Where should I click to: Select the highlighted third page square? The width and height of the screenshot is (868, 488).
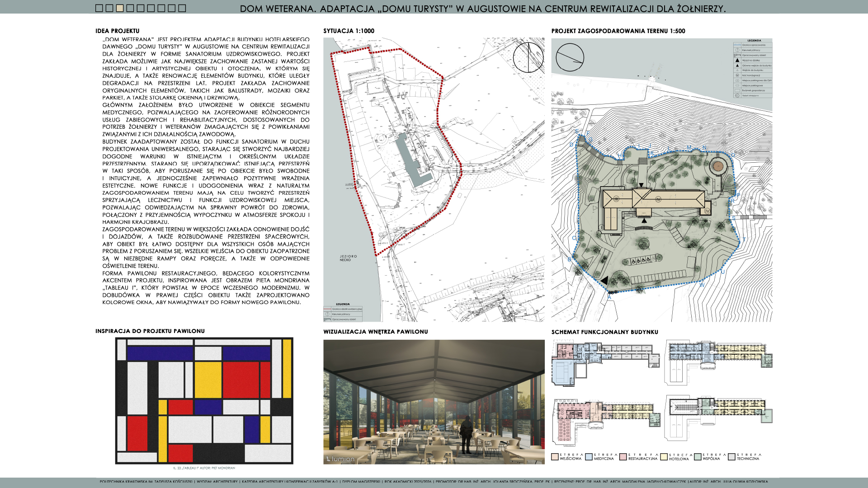click(120, 8)
